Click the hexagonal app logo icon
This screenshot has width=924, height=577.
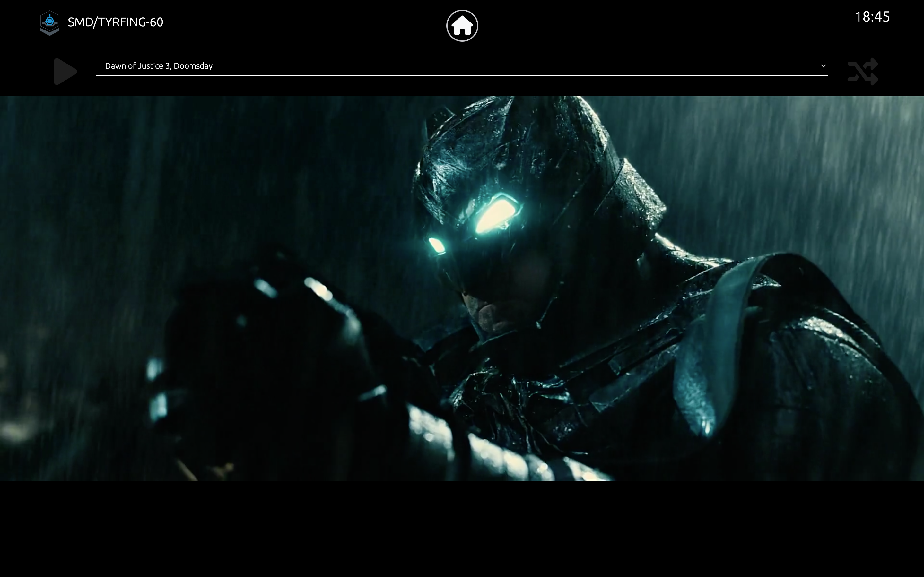click(50, 23)
